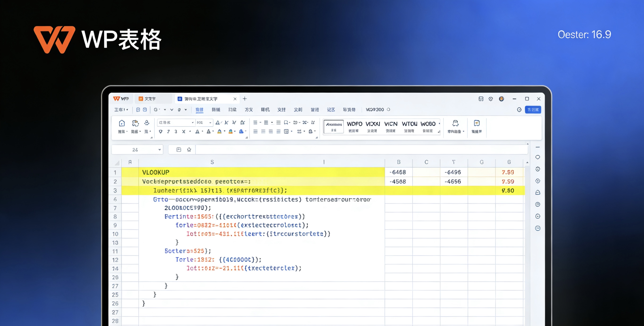Open the cell name box dropdown
644x326 pixels.
[159, 150]
